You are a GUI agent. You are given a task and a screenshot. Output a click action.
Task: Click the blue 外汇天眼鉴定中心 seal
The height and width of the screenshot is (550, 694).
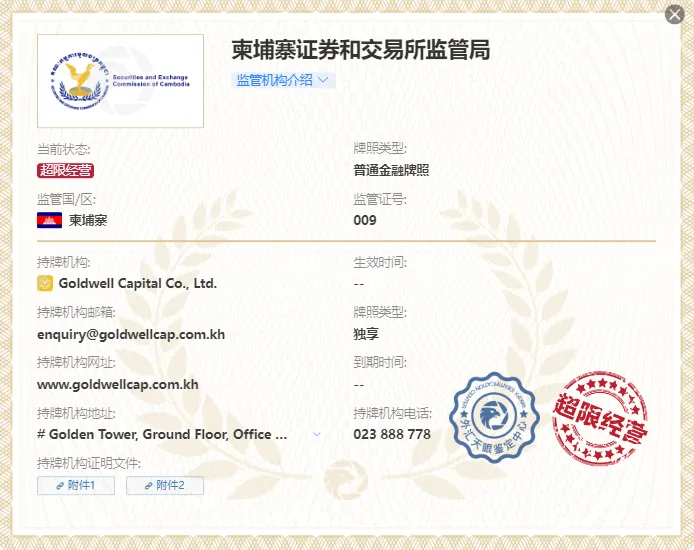[494, 416]
